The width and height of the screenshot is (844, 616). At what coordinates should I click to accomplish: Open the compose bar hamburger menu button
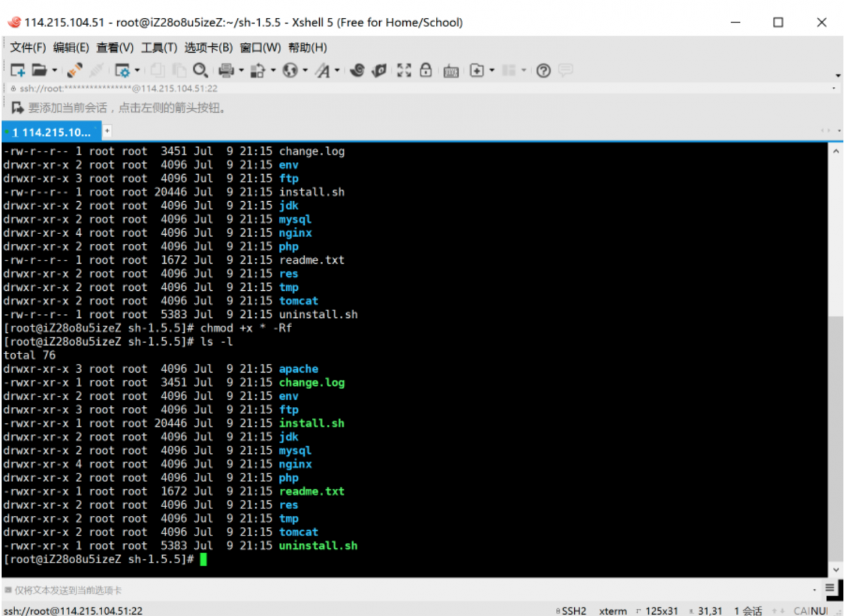click(830, 587)
